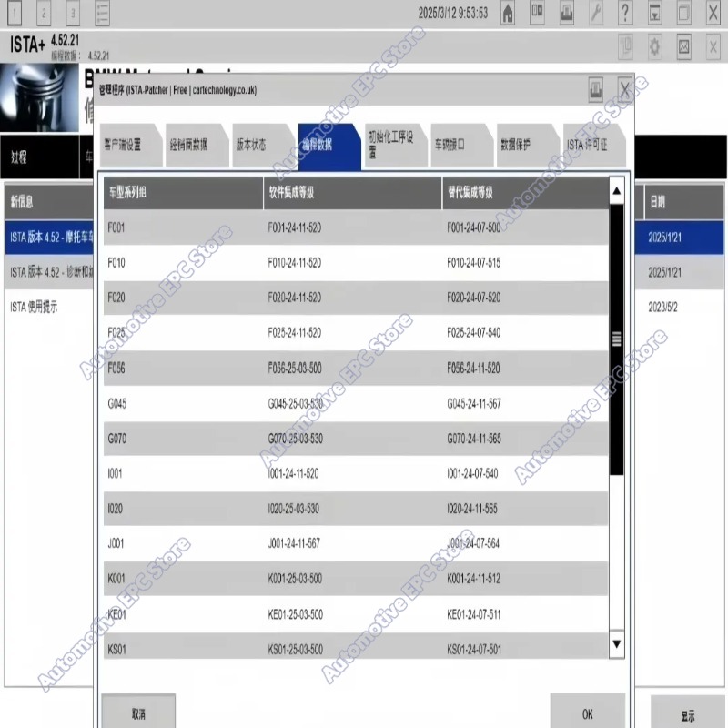Screen dimensions: 728x728
Task: Click the 取消 cancel button
Action: coord(138,713)
